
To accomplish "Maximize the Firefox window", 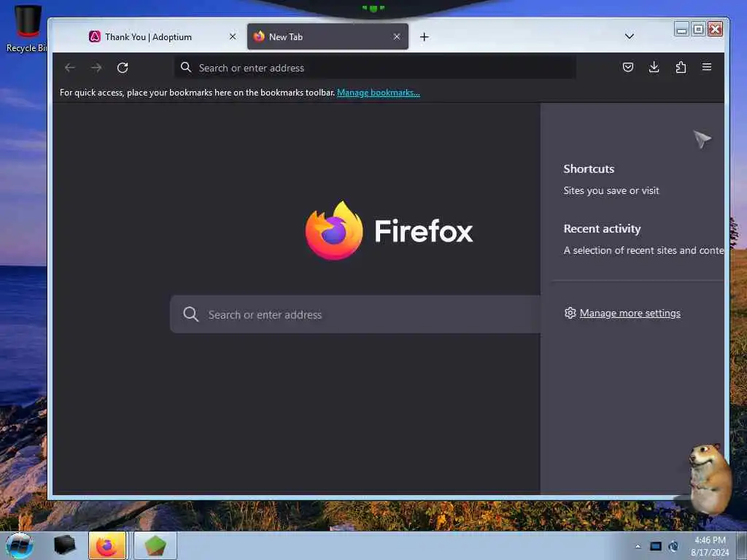I will 698,29.
